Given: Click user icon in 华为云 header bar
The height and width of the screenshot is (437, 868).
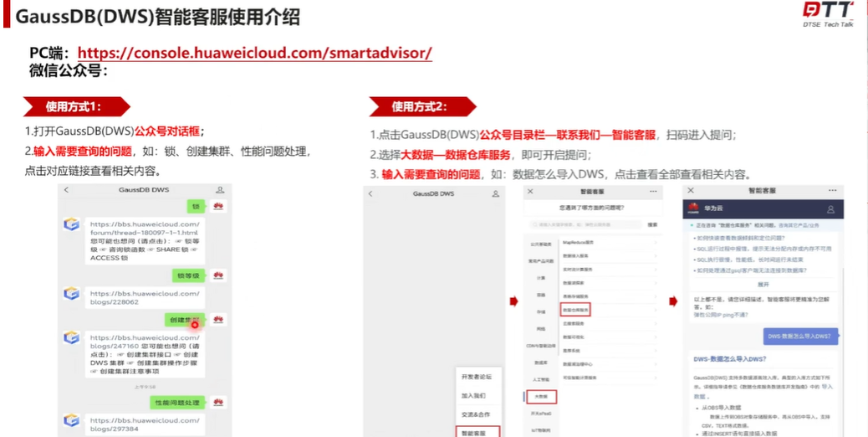Looking at the screenshot, I should tap(830, 209).
